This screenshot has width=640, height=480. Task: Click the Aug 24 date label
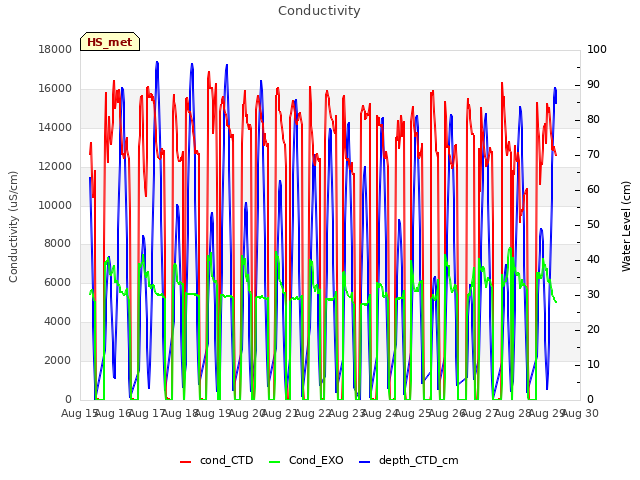380,413
